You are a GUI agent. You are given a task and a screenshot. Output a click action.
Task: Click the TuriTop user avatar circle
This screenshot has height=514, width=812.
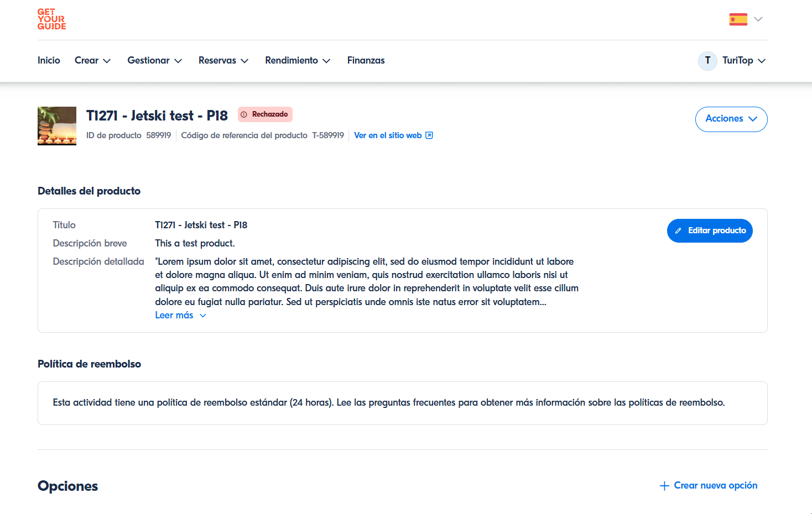point(707,61)
